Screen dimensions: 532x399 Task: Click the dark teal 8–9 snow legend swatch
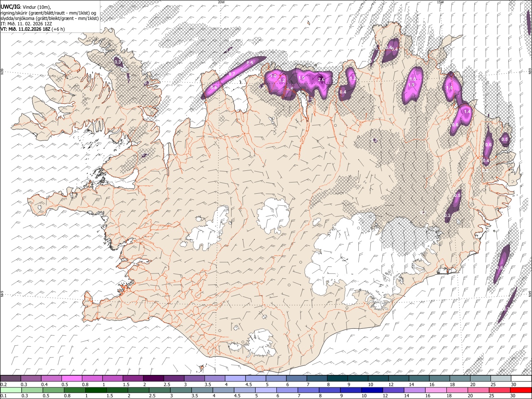[x=337, y=379]
